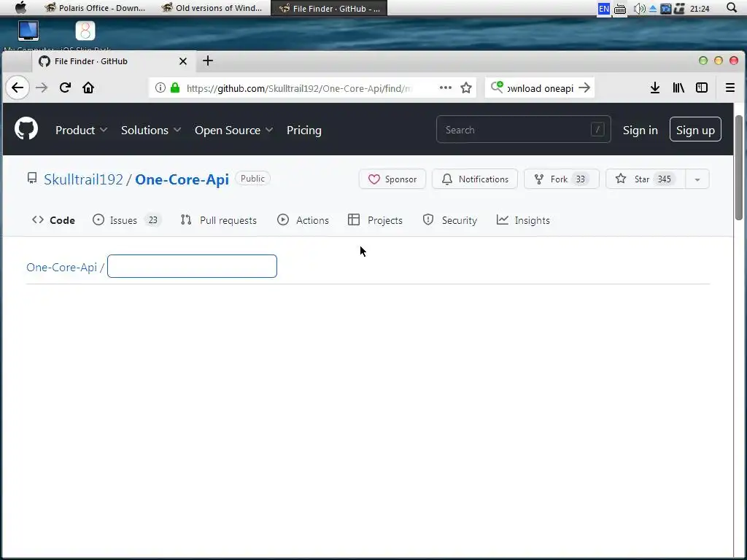Switch to Old versions of Windows taskbar window
747x560 pixels.
coord(212,8)
